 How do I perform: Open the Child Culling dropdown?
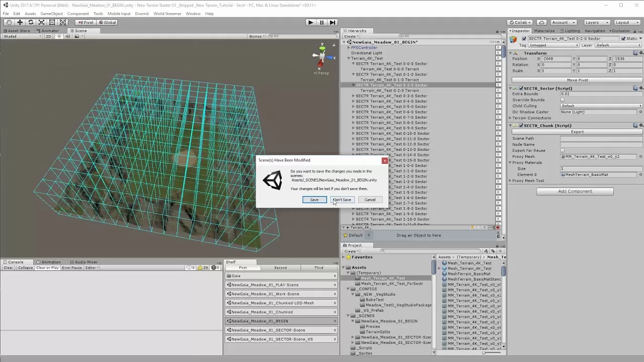coord(601,106)
